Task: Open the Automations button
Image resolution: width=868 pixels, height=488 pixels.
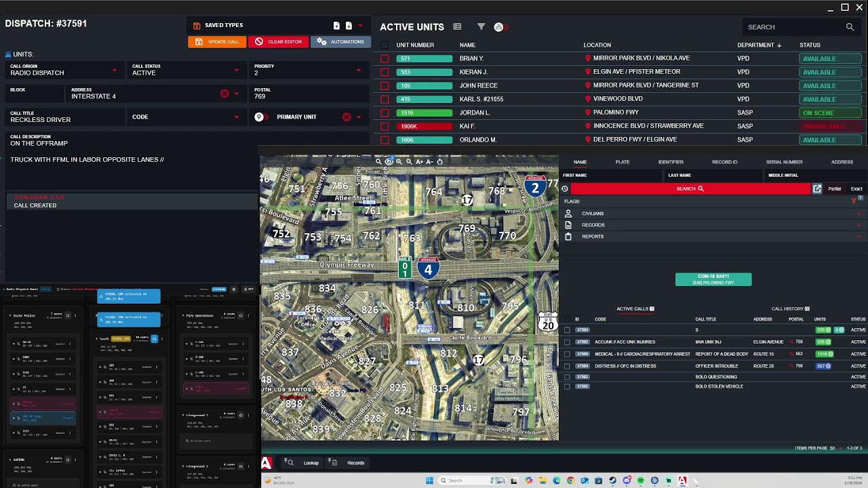Action: (341, 42)
